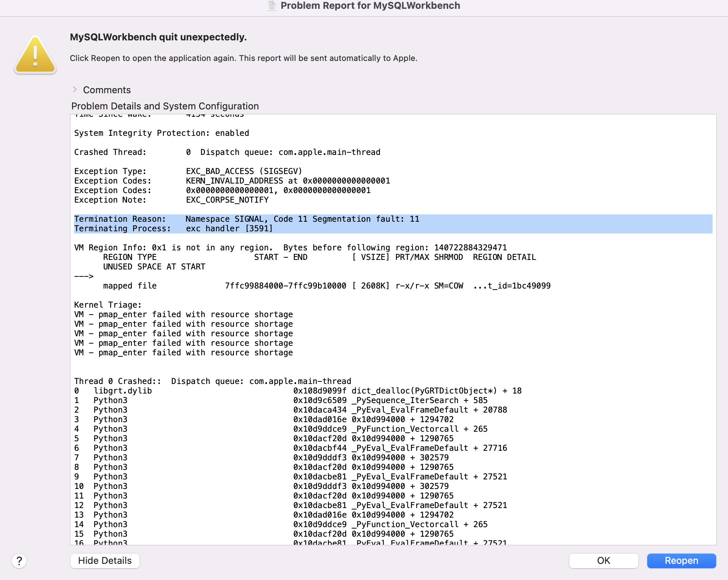The height and width of the screenshot is (580, 728).
Task: Click the UNUSED SPACE AT START line
Action: click(x=154, y=267)
